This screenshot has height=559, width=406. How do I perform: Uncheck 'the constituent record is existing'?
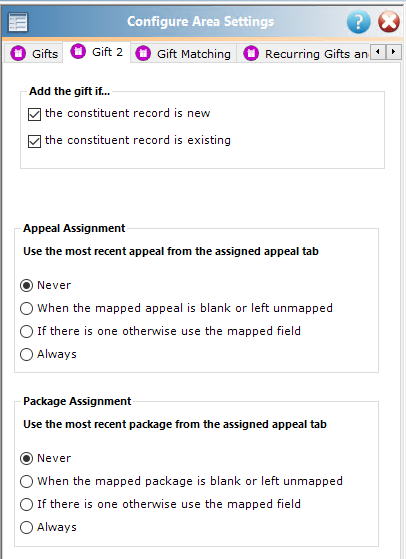34,141
